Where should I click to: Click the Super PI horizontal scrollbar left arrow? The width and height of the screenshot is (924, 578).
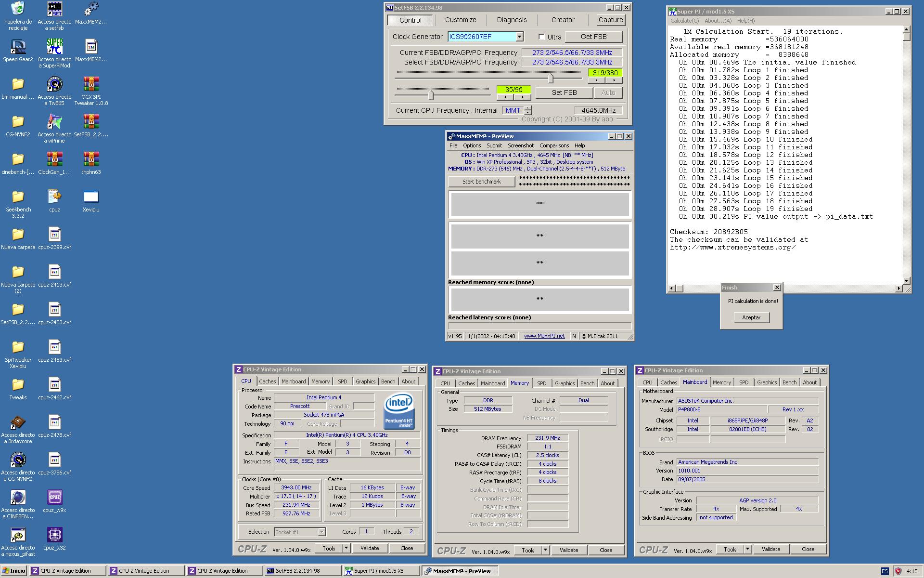pyautogui.click(x=671, y=288)
